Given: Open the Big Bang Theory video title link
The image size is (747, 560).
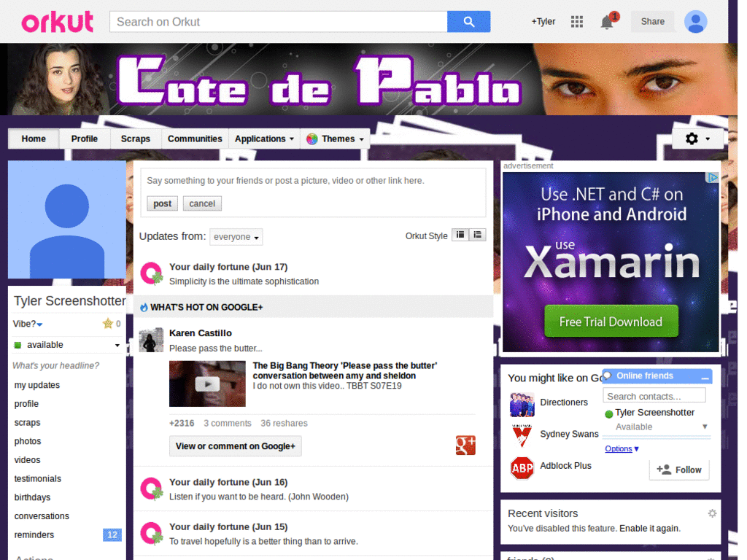Looking at the screenshot, I should tap(345, 370).
